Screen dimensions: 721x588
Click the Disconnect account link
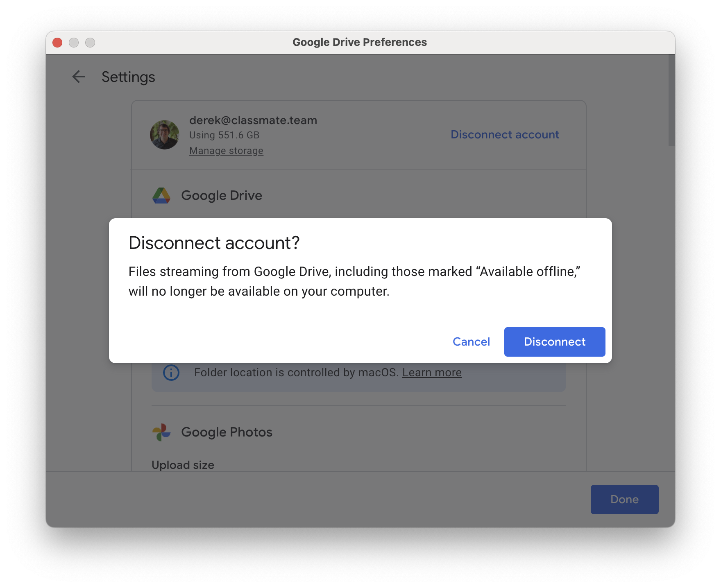tap(505, 134)
